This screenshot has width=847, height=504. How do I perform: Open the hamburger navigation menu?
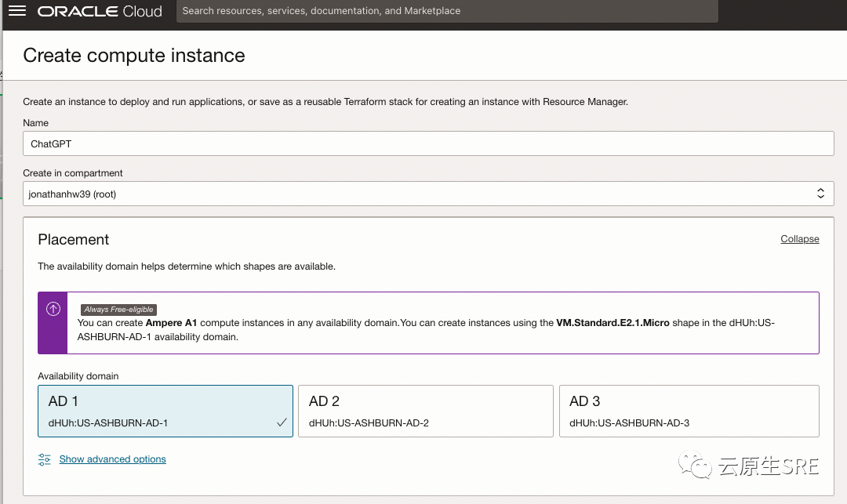pyautogui.click(x=17, y=11)
